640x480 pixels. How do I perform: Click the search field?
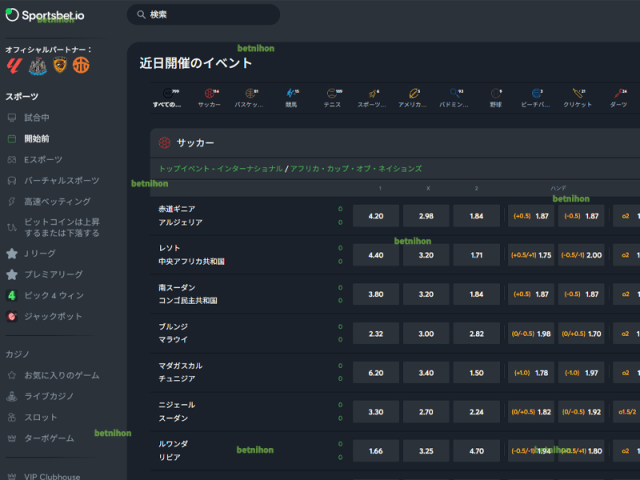coord(203,15)
